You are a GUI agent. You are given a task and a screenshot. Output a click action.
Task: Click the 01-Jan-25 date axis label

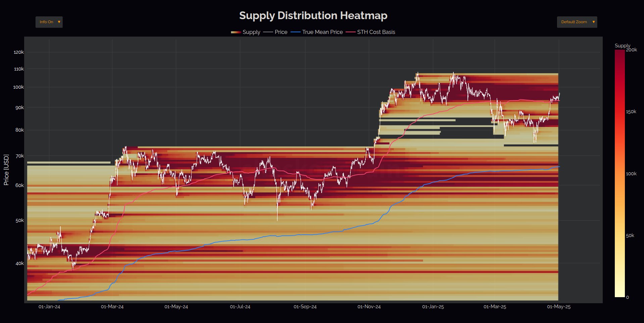coord(433,307)
